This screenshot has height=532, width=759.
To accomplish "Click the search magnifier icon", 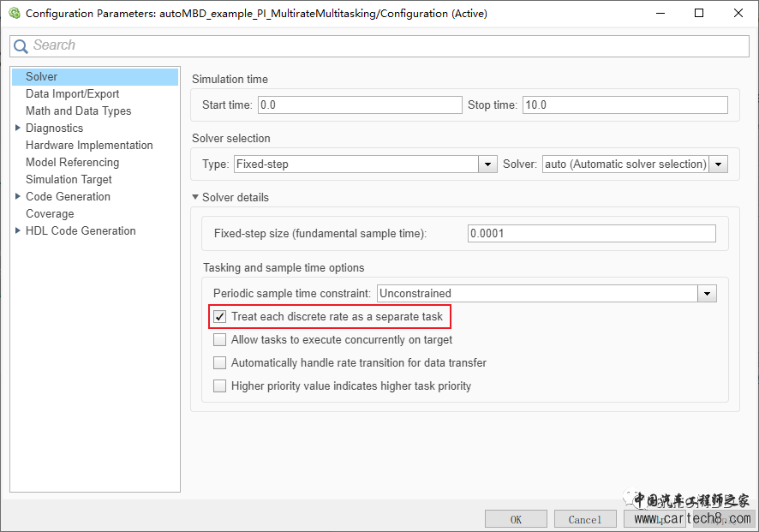I will (x=21, y=46).
